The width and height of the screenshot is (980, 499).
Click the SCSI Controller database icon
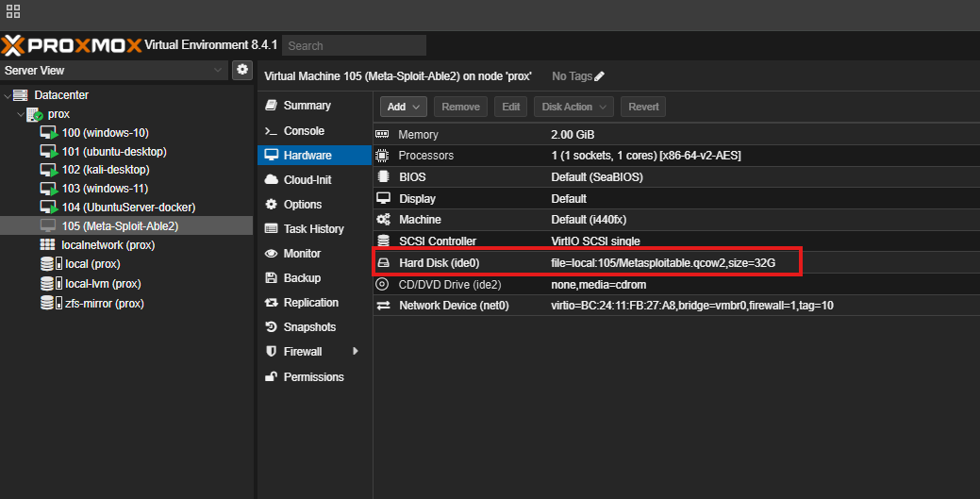(x=383, y=241)
